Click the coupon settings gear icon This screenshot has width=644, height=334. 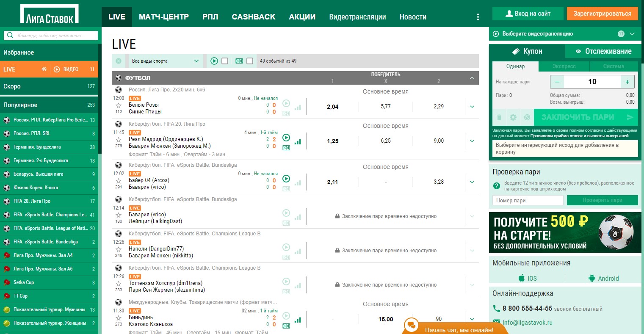coord(513,117)
